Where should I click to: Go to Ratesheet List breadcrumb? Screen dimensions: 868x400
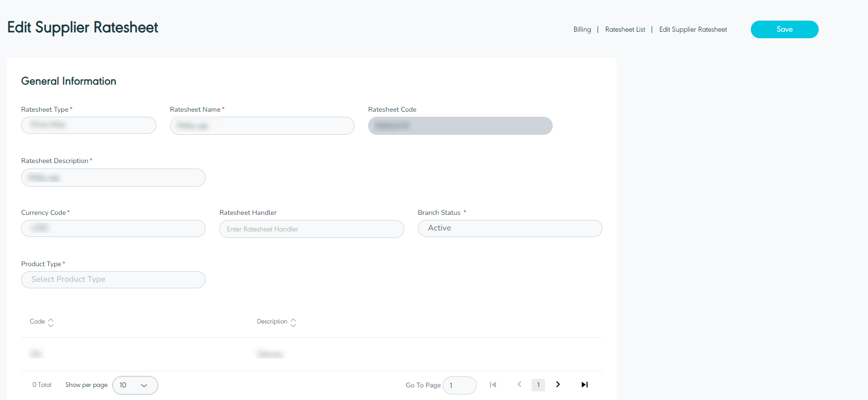pyautogui.click(x=625, y=30)
